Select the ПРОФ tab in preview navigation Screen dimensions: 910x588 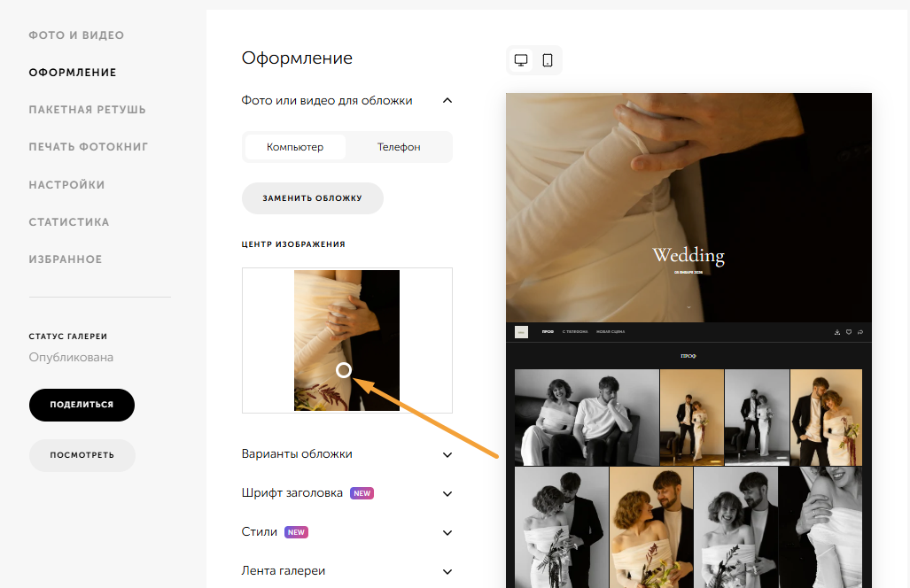(x=548, y=332)
